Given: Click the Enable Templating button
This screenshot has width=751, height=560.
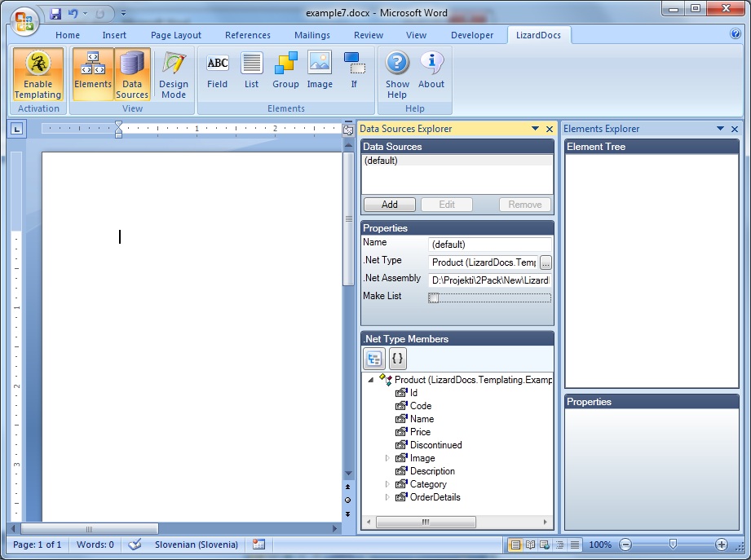Looking at the screenshot, I should [38, 74].
